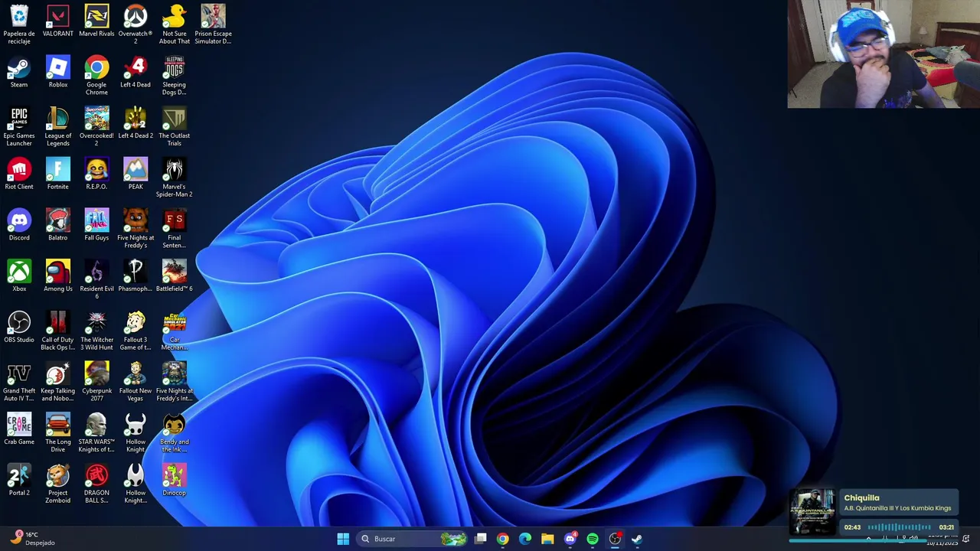The image size is (980, 551).
Task: Select Keep Talking and Nobody Explodes icon
Action: click(58, 381)
